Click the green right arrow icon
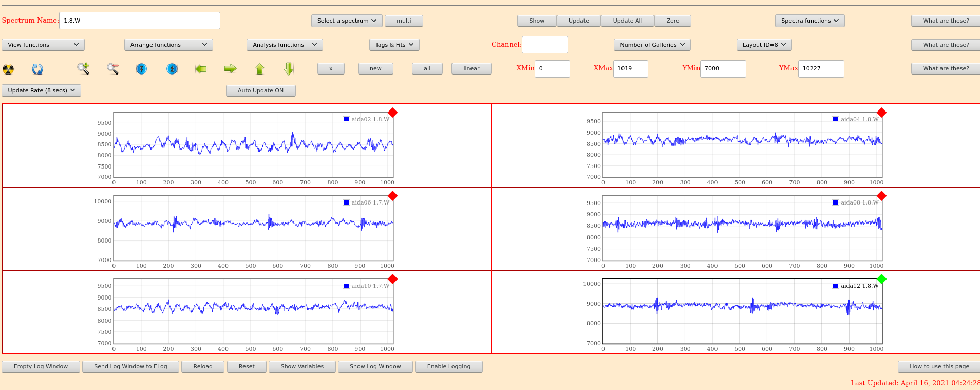 pyautogui.click(x=231, y=69)
